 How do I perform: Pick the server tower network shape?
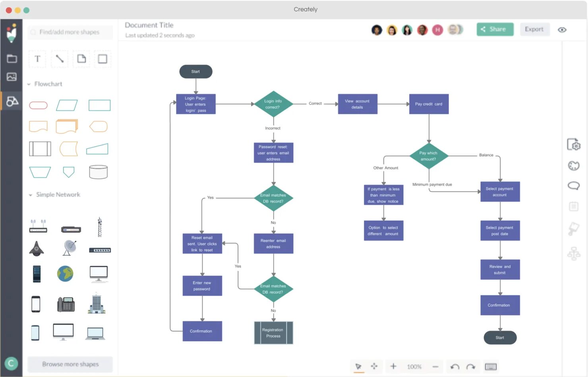pyautogui.click(x=37, y=274)
